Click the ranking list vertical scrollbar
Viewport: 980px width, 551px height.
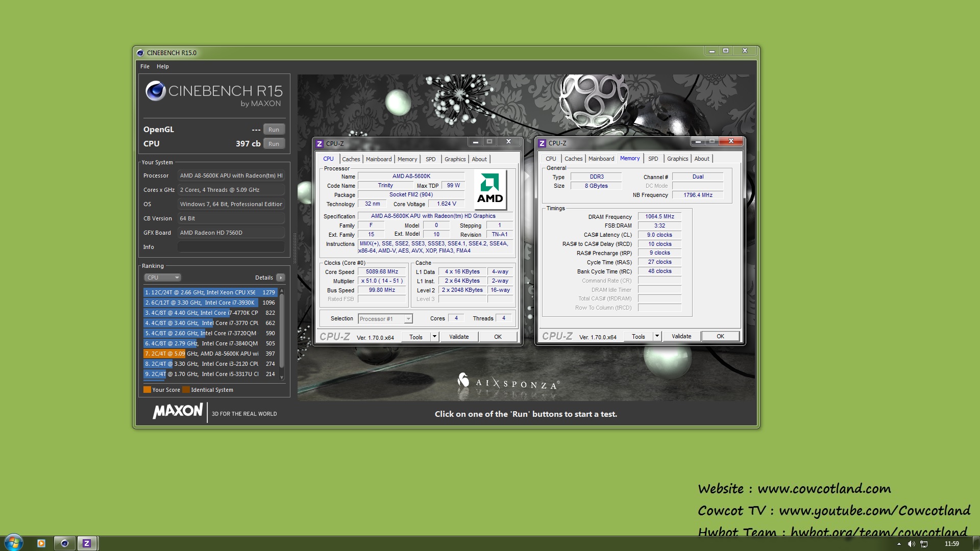pyautogui.click(x=282, y=334)
